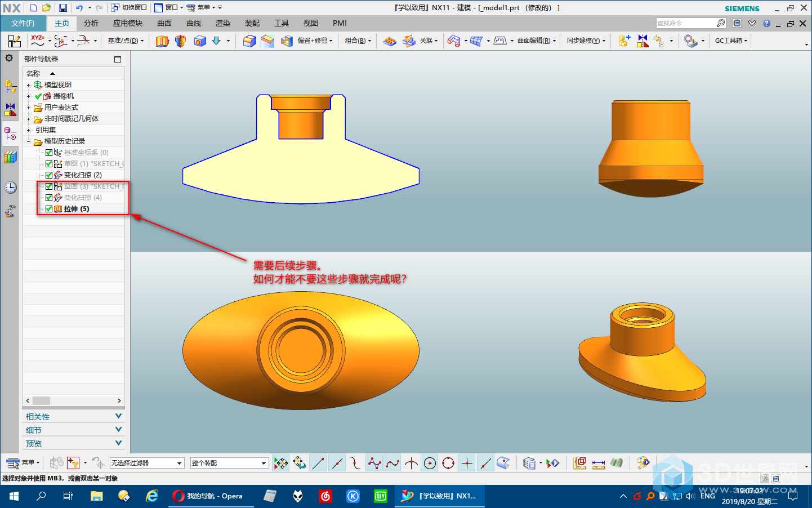
Task: Toggle the Enable Snap Point icon
Action: [280, 463]
